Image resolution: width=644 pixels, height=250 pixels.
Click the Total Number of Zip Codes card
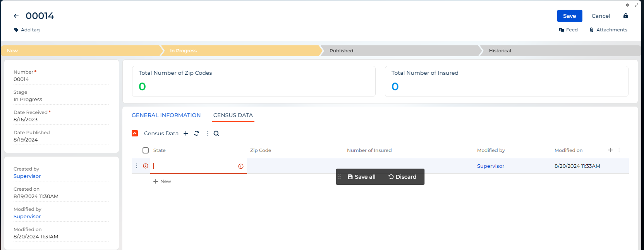click(x=254, y=81)
